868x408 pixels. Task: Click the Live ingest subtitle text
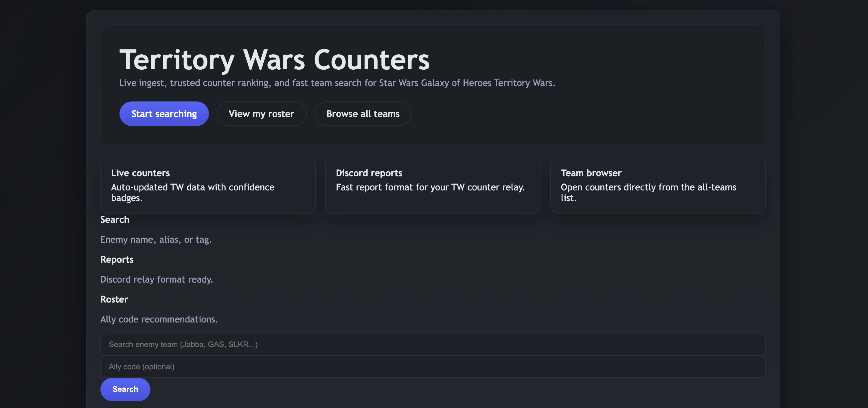pos(337,83)
